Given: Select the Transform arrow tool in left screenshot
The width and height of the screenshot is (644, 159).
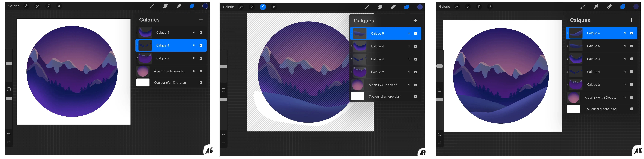Looking at the screenshot, I should (x=59, y=6).
